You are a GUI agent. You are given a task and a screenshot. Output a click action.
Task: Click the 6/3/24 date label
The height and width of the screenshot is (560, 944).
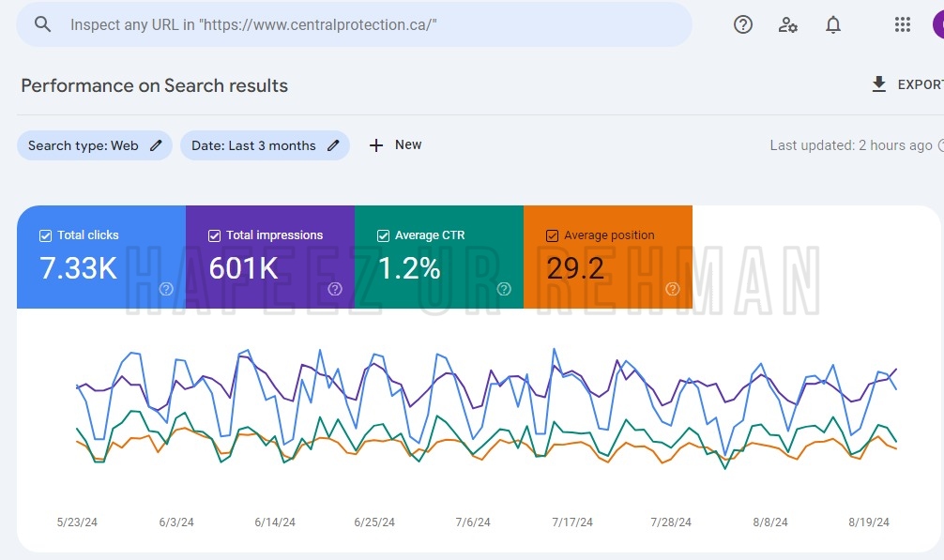click(x=176, y=522)
